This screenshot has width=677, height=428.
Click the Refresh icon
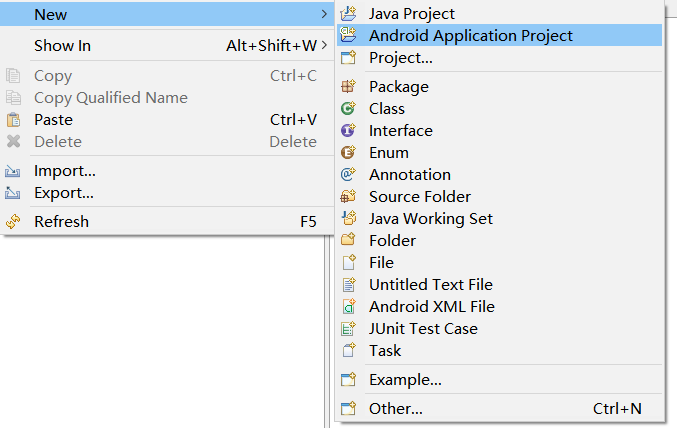(13, 222)
